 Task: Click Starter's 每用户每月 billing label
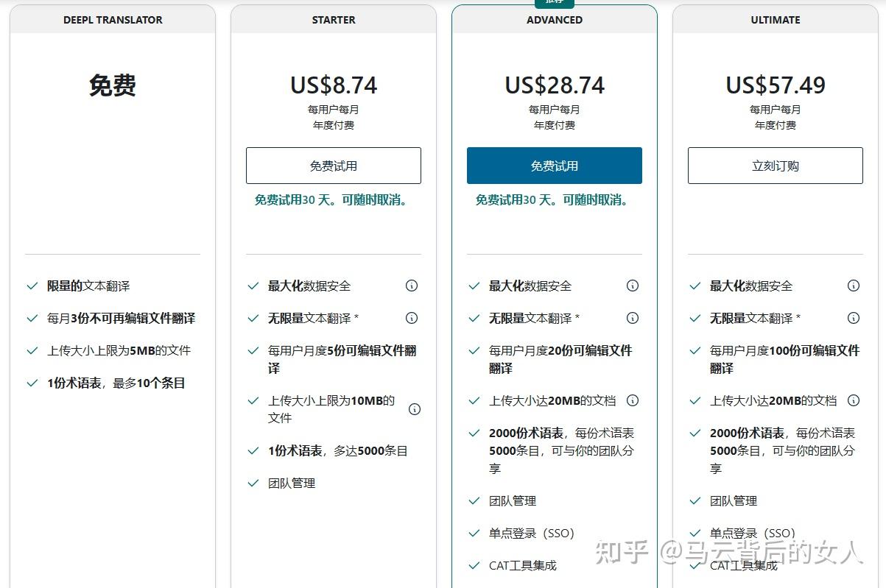tap(334, 109)
